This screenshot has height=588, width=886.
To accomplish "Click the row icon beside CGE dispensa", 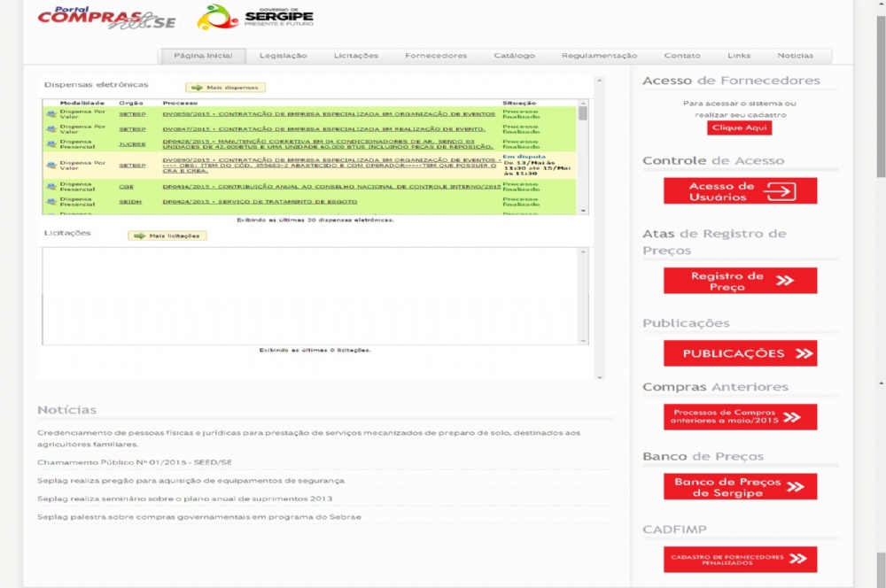I will (x=51, y=187).
